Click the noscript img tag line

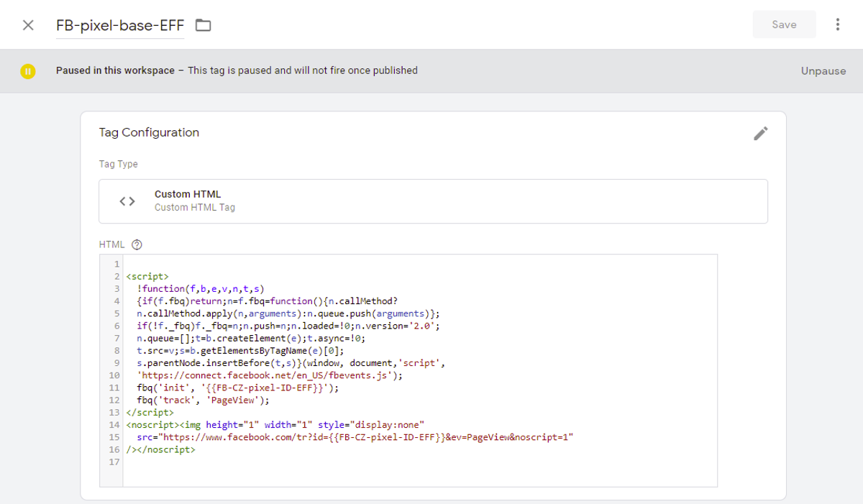[275, 425]
